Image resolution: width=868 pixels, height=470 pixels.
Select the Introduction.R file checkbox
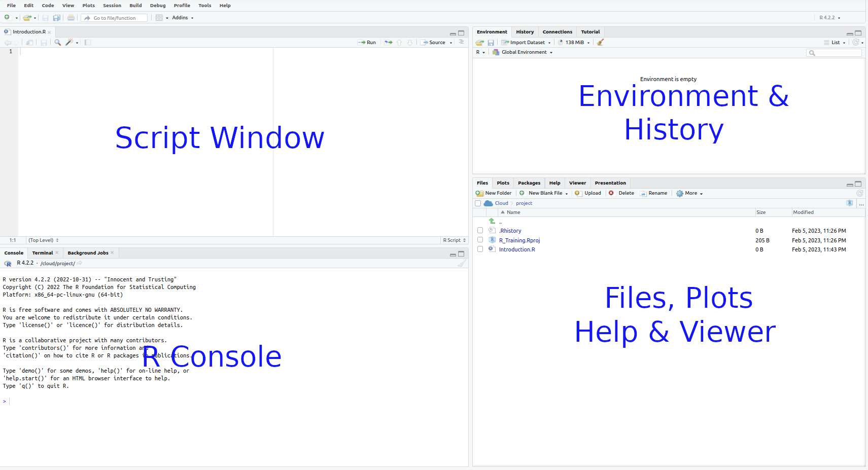(480, 249)
